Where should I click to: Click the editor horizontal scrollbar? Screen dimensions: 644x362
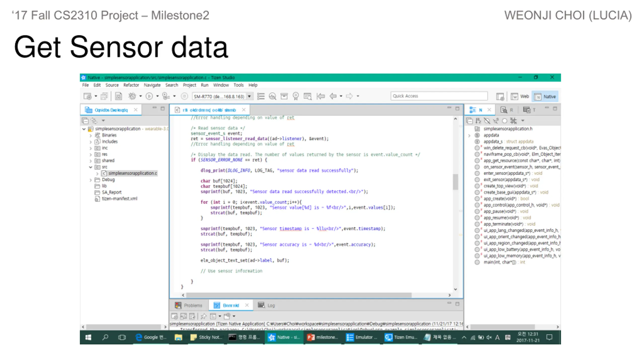click(x=299, y=295)
